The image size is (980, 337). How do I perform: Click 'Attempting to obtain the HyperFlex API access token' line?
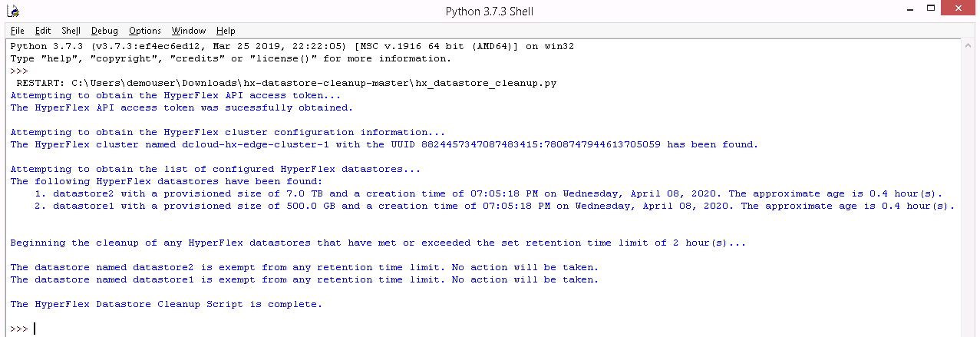[x=176, y=95]
